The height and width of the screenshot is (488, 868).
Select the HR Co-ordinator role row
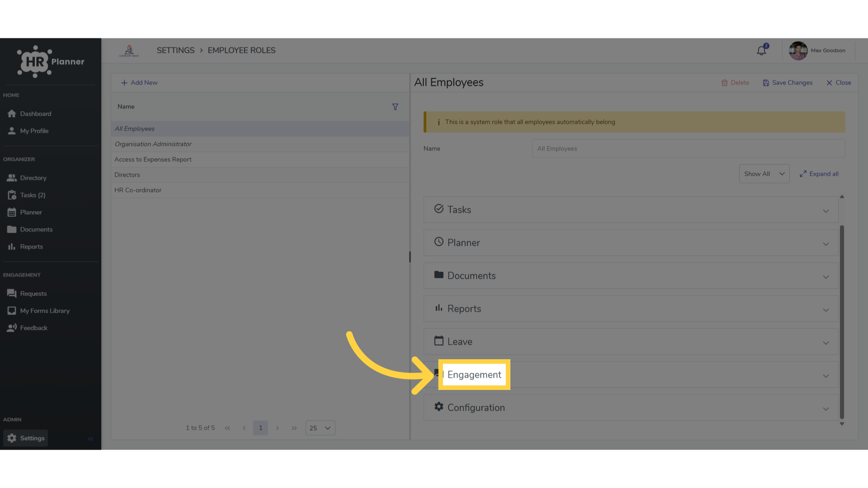click(x=260, y=190)
